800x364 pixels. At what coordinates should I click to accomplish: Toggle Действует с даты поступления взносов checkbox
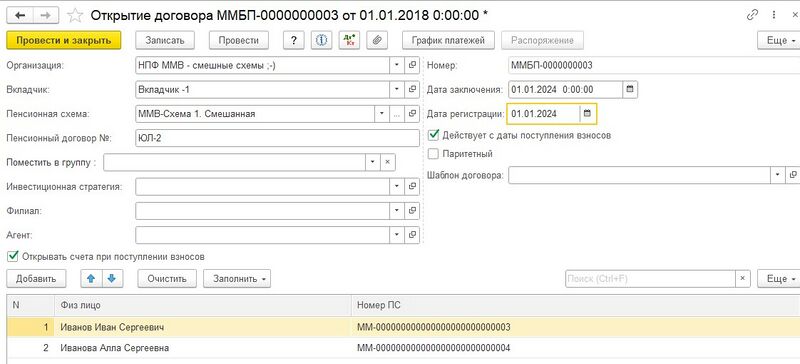[434, 135]
